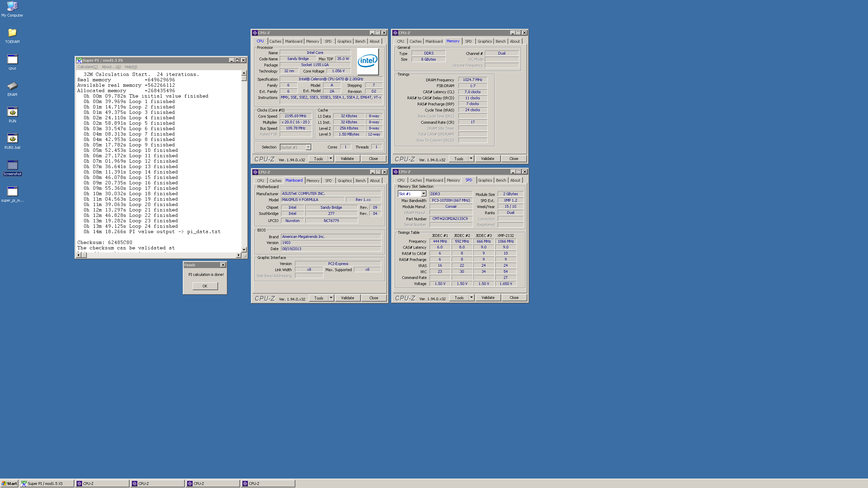Viewport: 868px width, 488px height.
Task: Click the CAS# Latency 7.0 clocks value
Action: [x=473, y=92]
